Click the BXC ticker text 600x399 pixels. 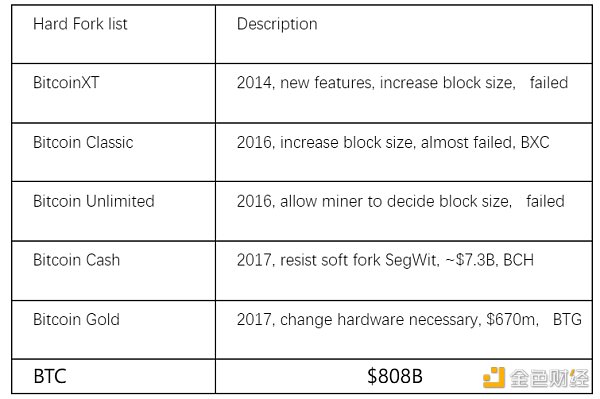[x=535, y=142]
